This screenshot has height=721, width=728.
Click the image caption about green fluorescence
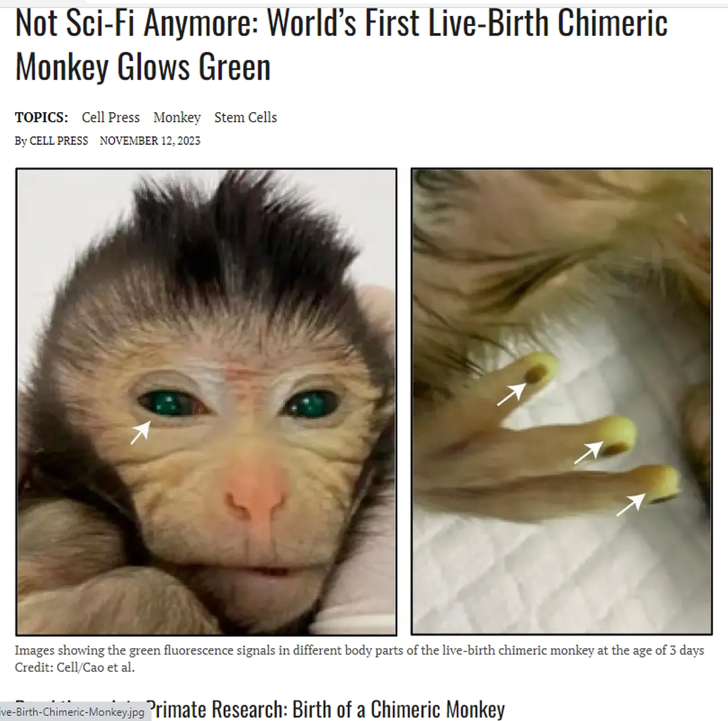tap(359, 650)
